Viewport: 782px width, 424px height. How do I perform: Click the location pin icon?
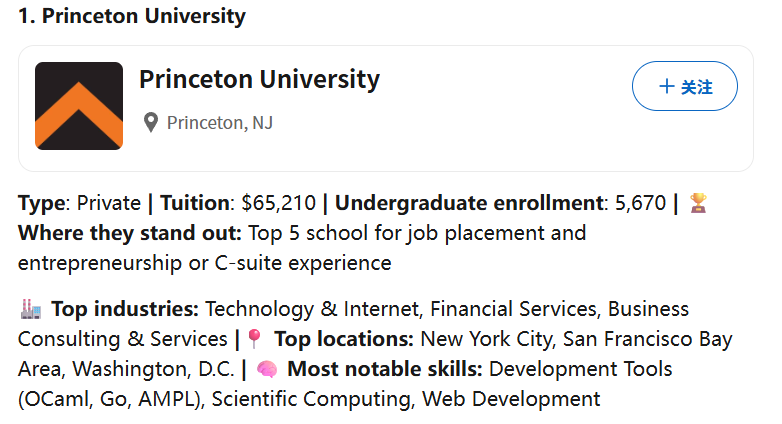[x=151, y=122]
